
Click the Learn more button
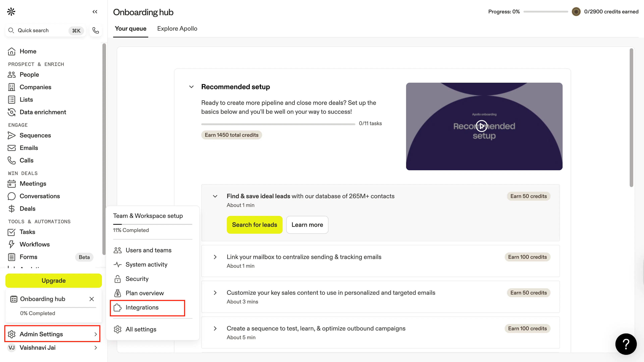307,225
